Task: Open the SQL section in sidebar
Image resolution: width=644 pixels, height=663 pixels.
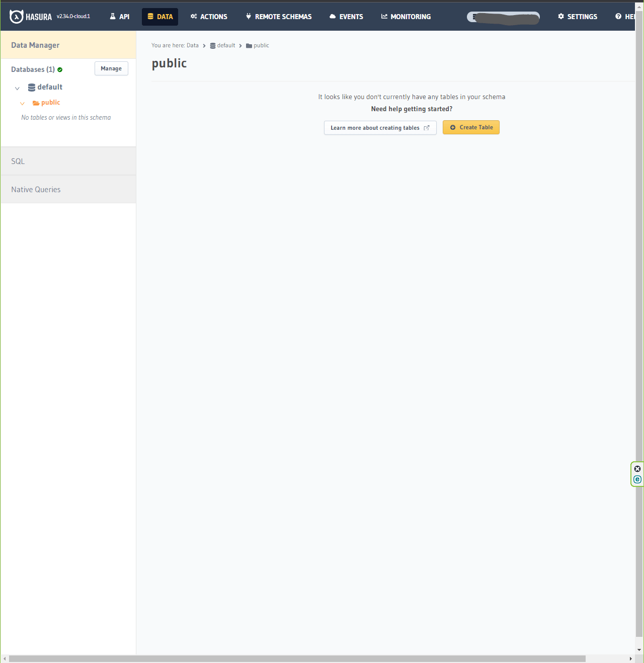Action: pos(68,161)
